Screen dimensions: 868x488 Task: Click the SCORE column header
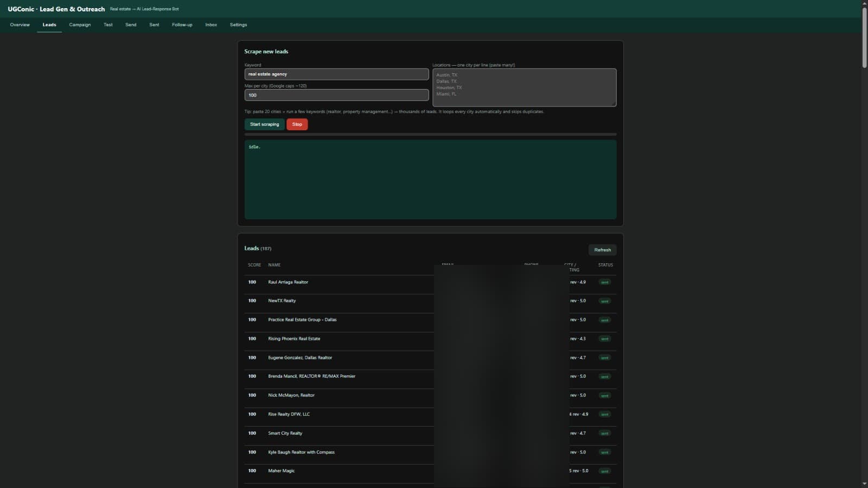point(254,265)
